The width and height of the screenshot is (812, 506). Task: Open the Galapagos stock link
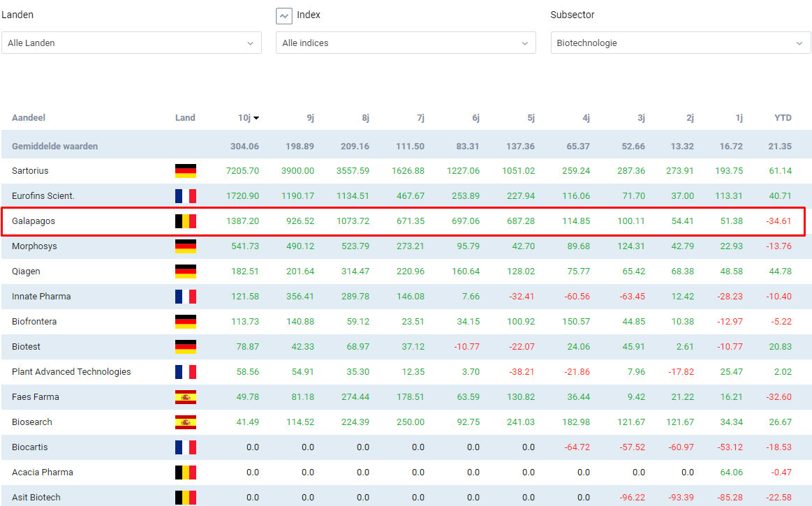click(33, 221)
